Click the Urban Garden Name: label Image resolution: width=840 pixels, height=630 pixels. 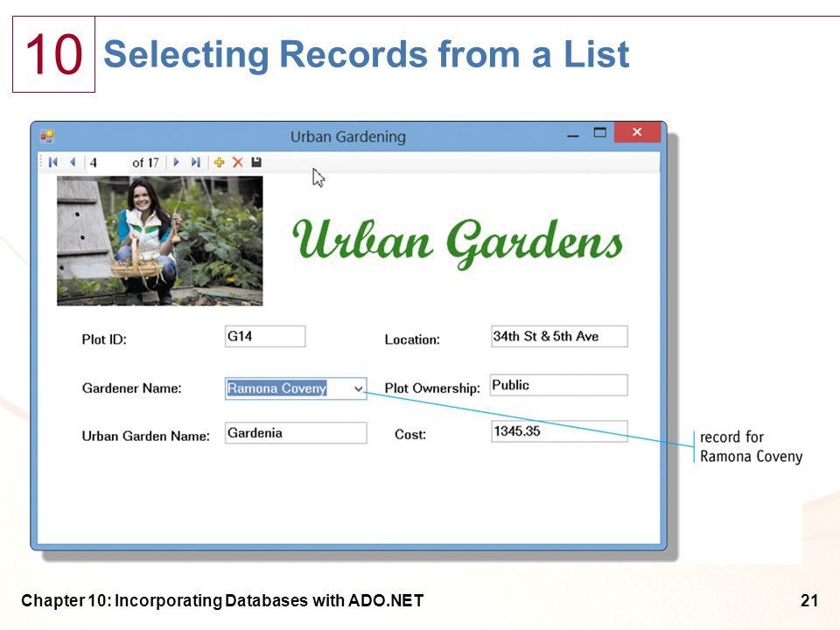pyautogui.click(x=146, y=436)
